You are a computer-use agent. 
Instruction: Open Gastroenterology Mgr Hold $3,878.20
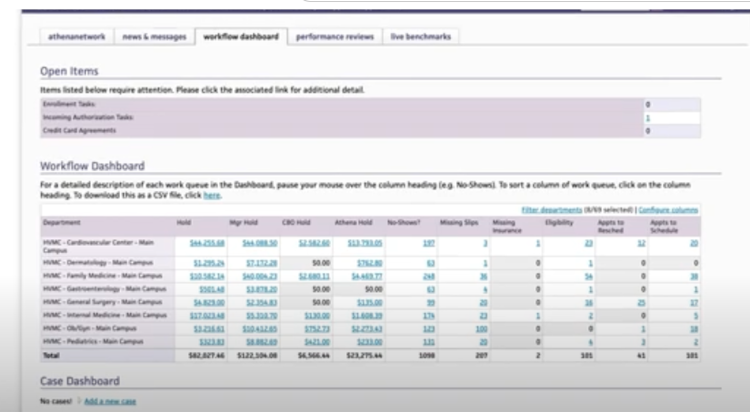[x=262, y=290]
